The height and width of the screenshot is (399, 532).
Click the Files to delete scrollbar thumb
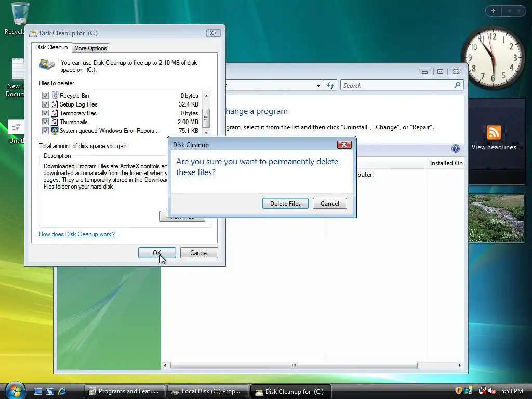pyautogui.click(x=206, y=117)
